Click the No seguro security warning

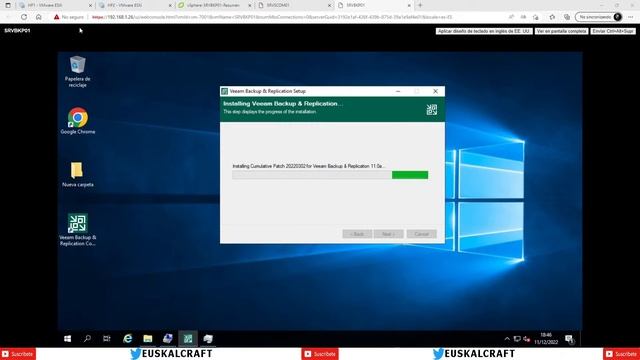tap(69, 17)
